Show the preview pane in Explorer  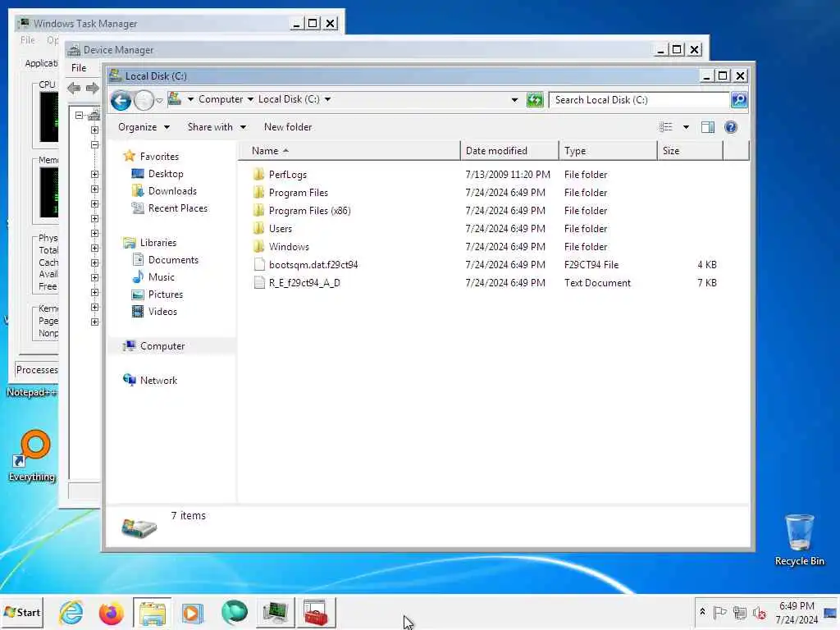pyautogui.click(x=708, y=127)
